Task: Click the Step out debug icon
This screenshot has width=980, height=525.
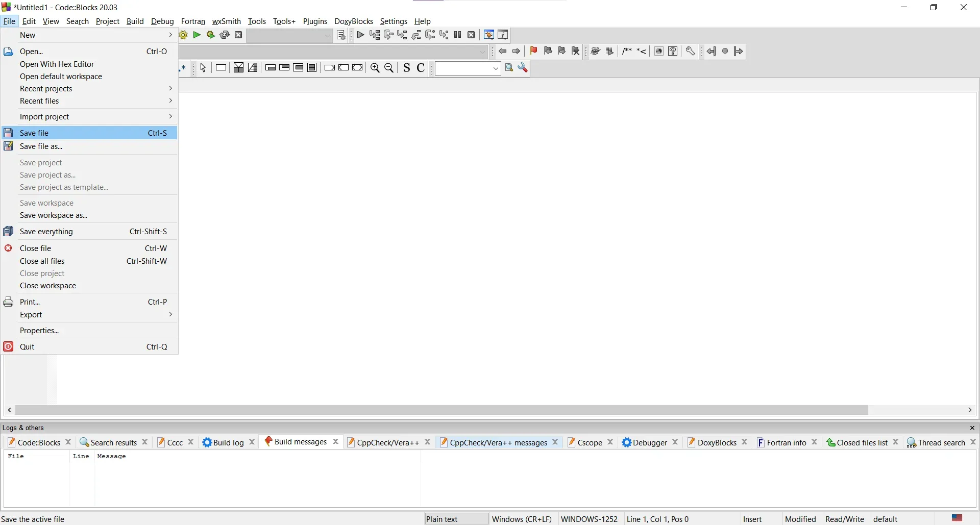Action: 417,35
